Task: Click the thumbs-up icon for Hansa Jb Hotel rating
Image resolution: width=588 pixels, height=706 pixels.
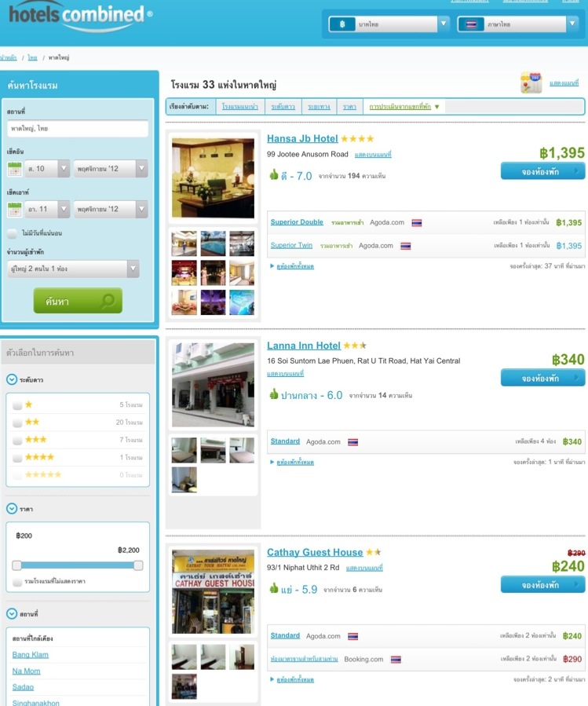Action: tap(273, 174)
